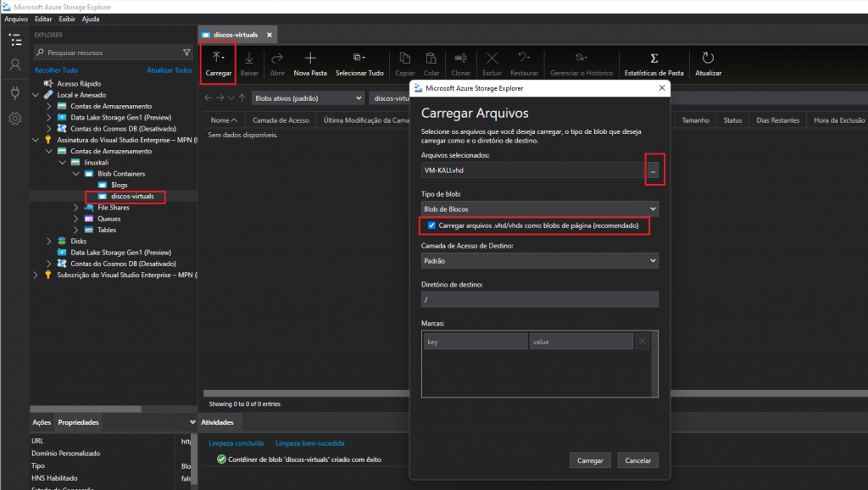
Task: Create a Nova Pasta from toolbar
Action: coord(310,64)
